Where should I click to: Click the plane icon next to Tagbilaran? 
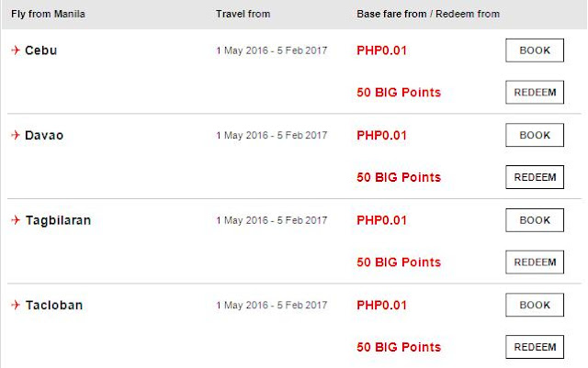tap(16, 220)
